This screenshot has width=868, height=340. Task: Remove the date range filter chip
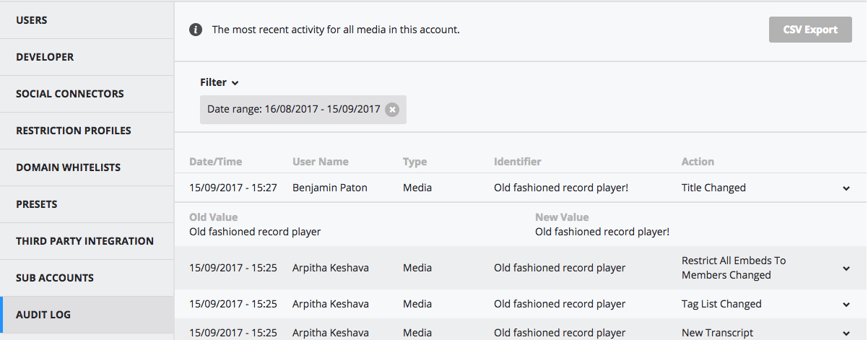pos(391,110)
